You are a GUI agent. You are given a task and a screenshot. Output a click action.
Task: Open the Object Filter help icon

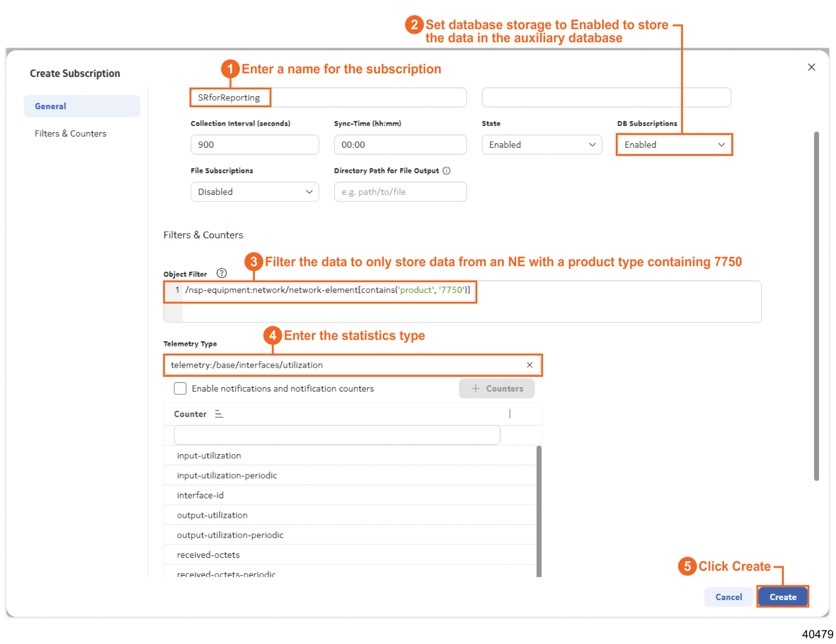tap(221, 273)
